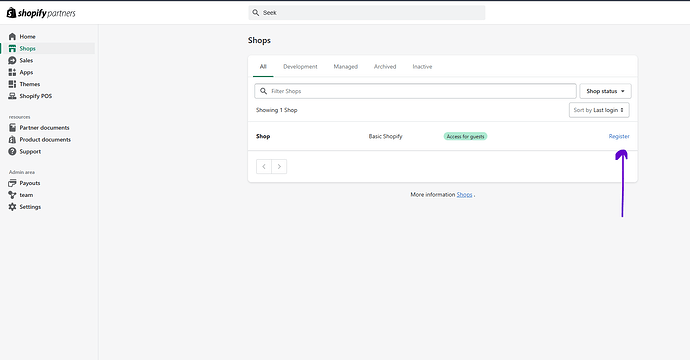Click the Basic Shopify plan text

pos(385,136)
